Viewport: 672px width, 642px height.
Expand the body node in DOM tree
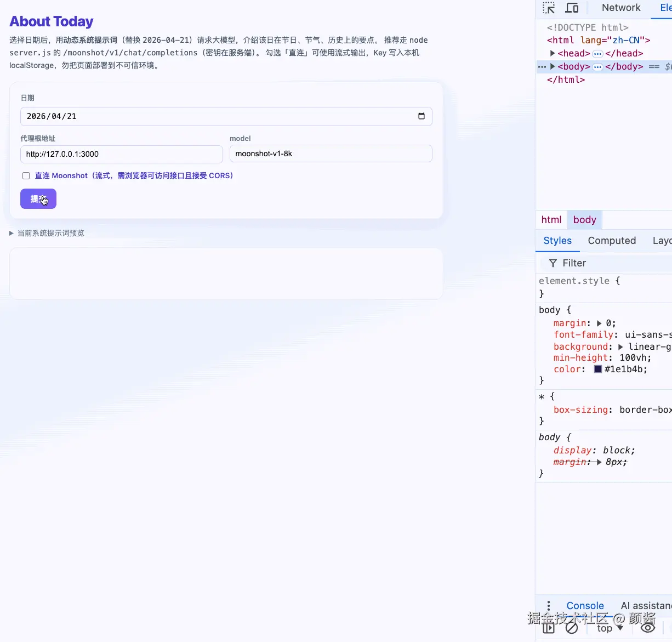click(553, 66)
